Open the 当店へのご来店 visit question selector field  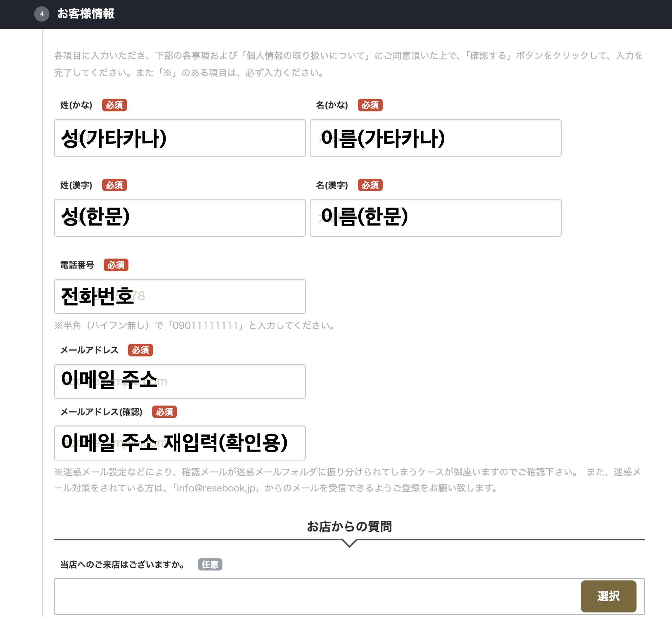click(317, 596)
